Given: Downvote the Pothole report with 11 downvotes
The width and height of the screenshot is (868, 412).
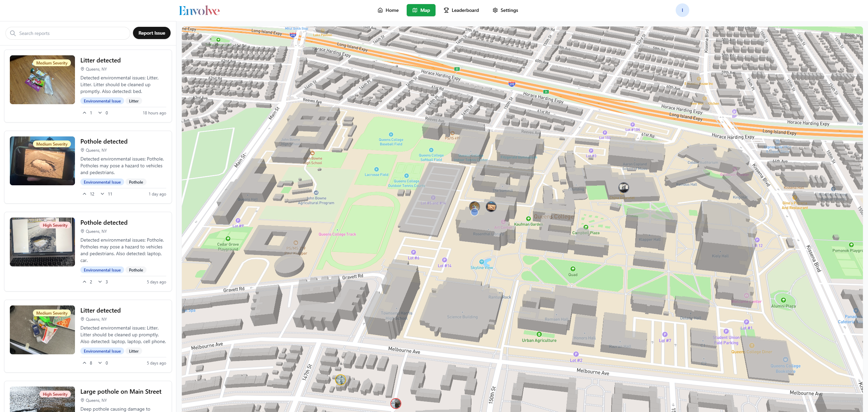Looking at the screenshot, I should (102, 194).
